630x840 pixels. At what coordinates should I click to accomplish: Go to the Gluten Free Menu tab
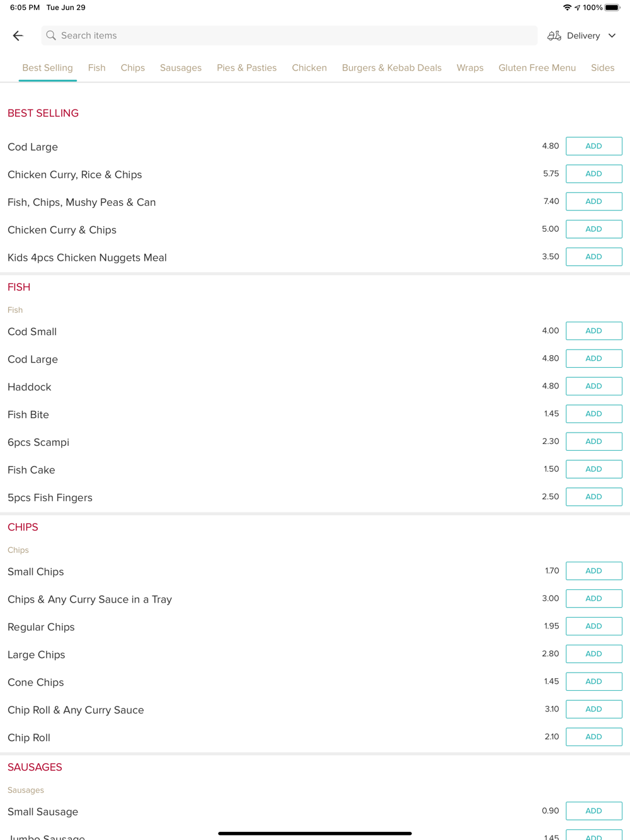537,68
